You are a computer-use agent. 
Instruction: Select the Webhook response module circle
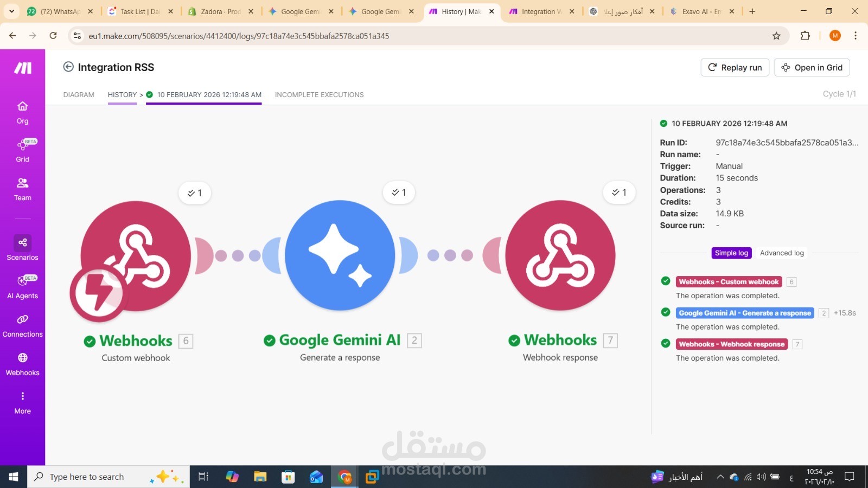(x=560, y=255)
